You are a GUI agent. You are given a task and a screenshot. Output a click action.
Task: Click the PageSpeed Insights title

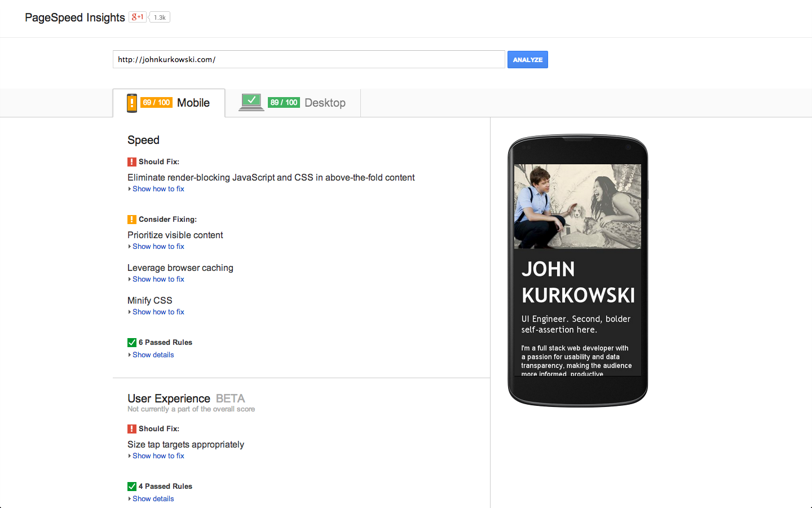(x=75, y=17)
